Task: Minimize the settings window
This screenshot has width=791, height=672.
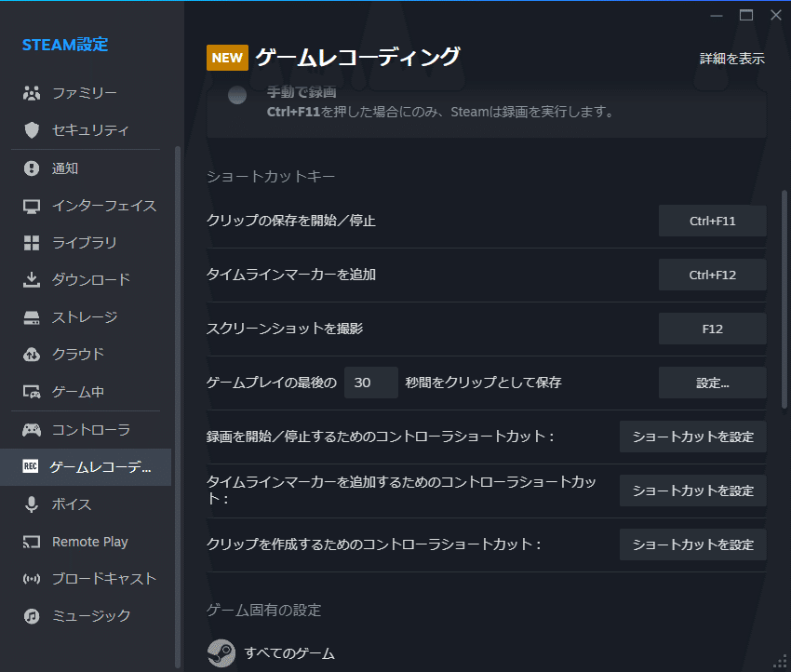Action: pyautogui.click(x=717, y=16)
